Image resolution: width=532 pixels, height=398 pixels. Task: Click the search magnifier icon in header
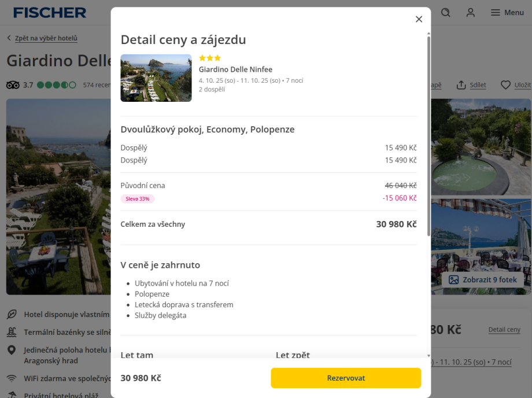click(445, 12)
